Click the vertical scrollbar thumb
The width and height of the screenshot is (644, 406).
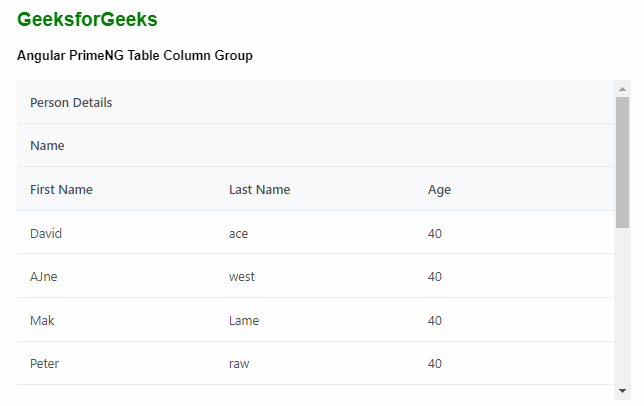(622, 162)
